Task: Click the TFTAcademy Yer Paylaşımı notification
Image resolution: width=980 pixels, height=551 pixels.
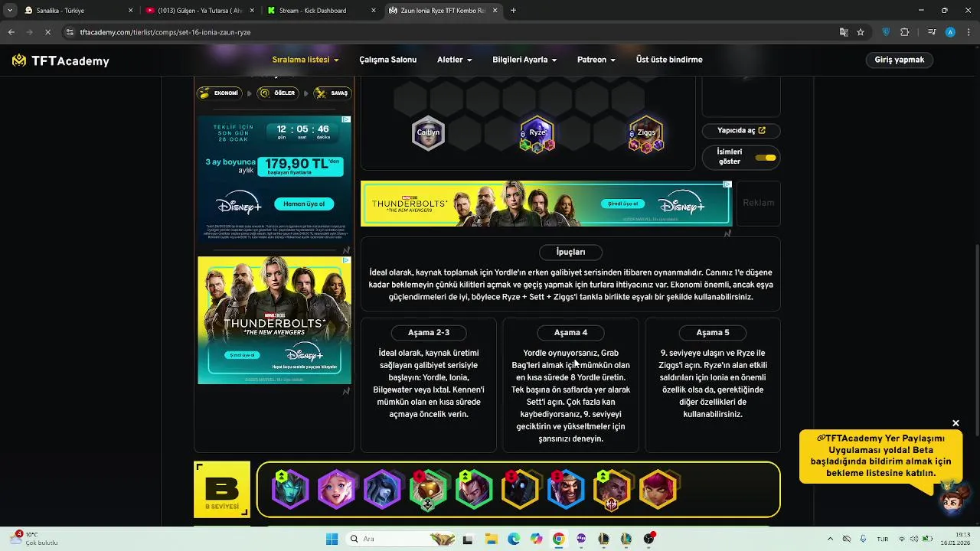Action: pos(880,456)
